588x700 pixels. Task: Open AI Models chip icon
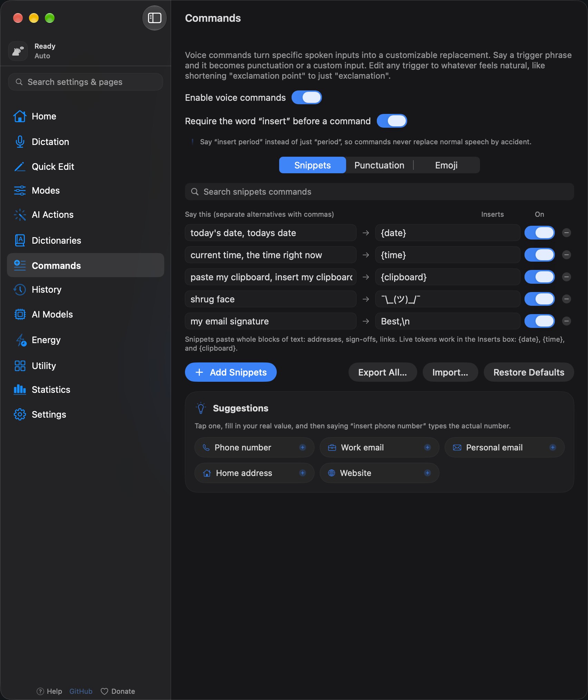[20, 314]
